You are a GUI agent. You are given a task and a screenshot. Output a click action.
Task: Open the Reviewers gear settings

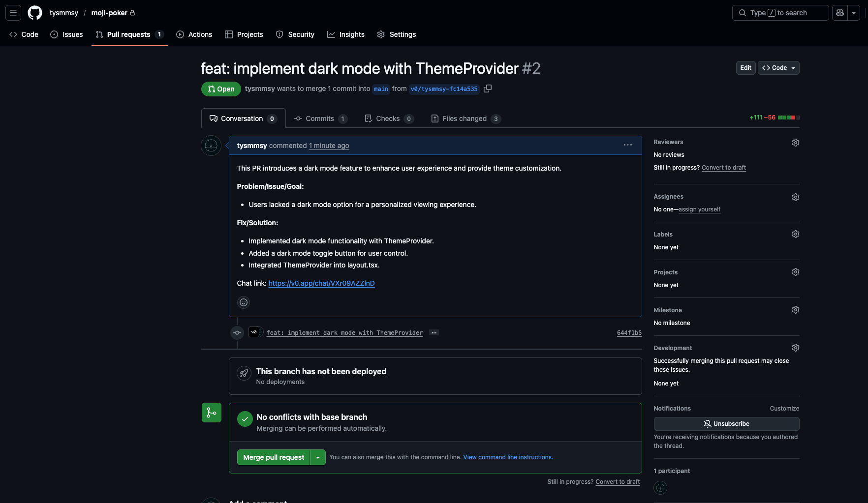point(796,143)
